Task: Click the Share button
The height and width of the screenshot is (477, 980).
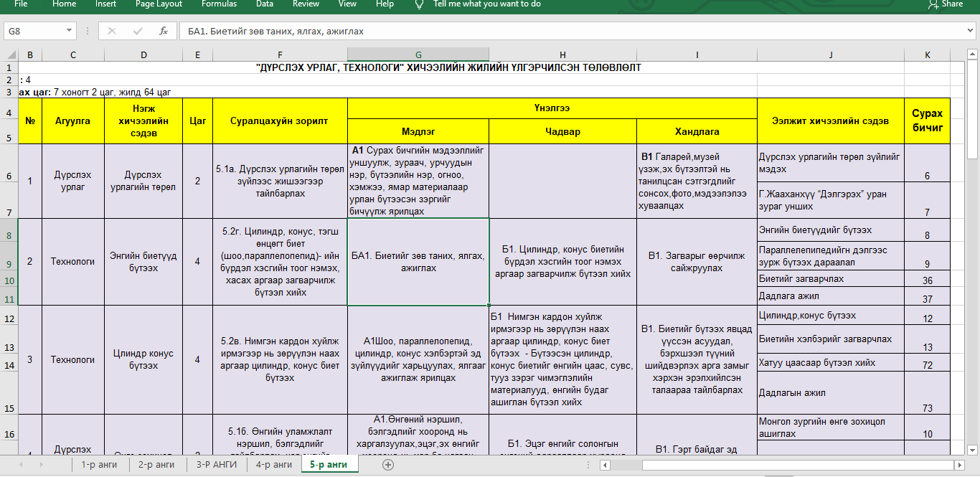Action: tap(946, 4)
